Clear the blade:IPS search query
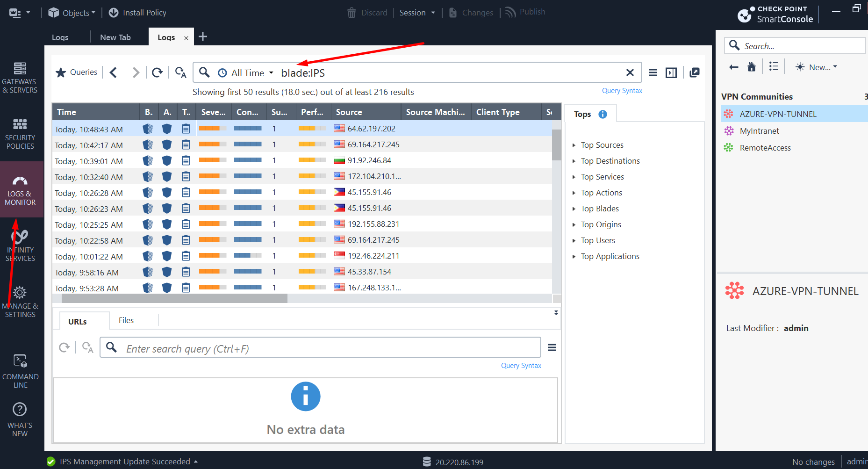Viewport: 868px width, 469px height. point(630,72)
